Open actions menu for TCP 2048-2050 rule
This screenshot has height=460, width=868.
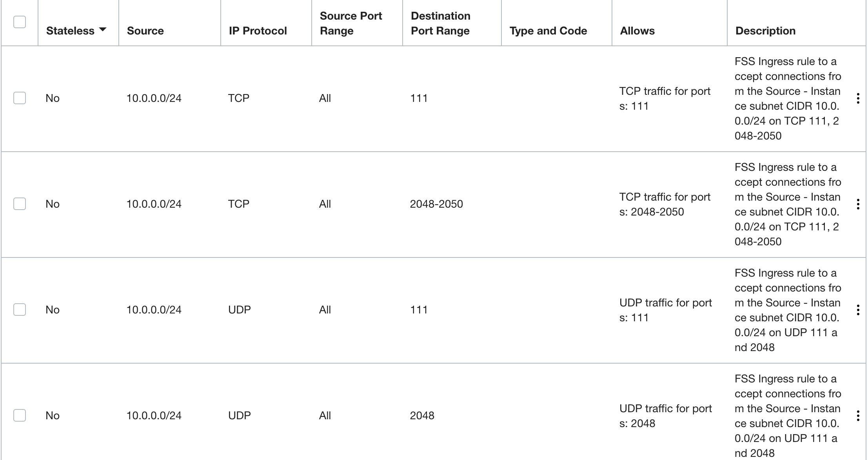coord(859,203)
